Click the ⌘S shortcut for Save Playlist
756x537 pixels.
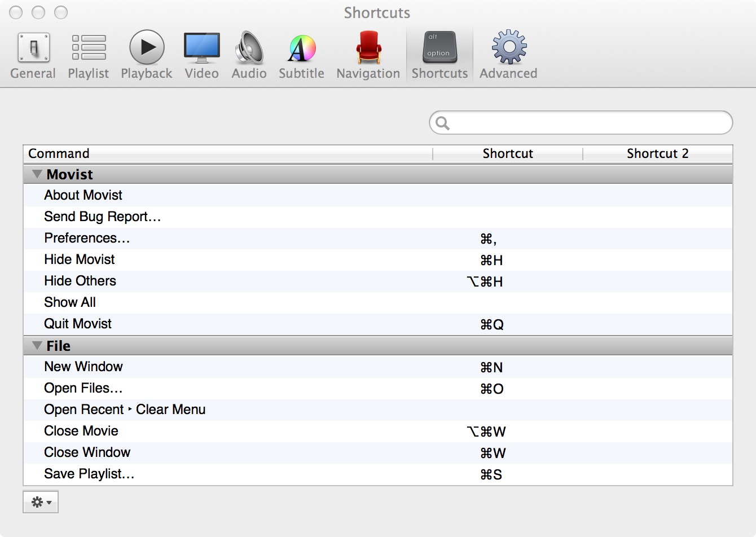click(491, 474)
